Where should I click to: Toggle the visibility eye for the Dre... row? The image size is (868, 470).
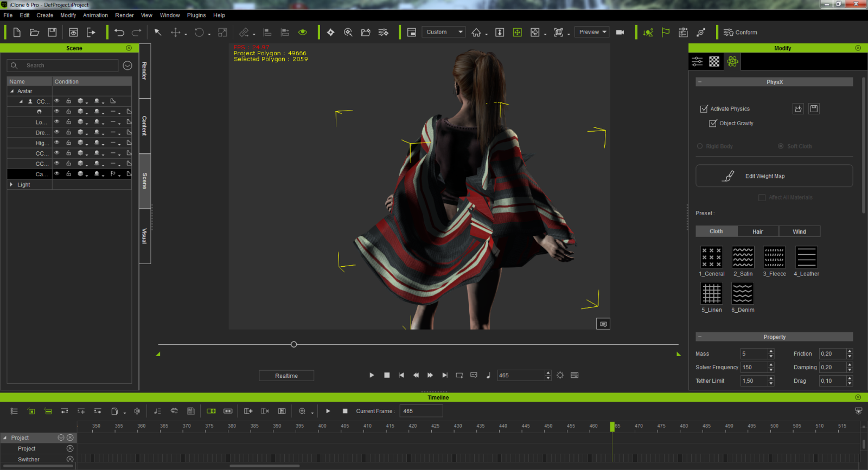(x=56, y=132)
